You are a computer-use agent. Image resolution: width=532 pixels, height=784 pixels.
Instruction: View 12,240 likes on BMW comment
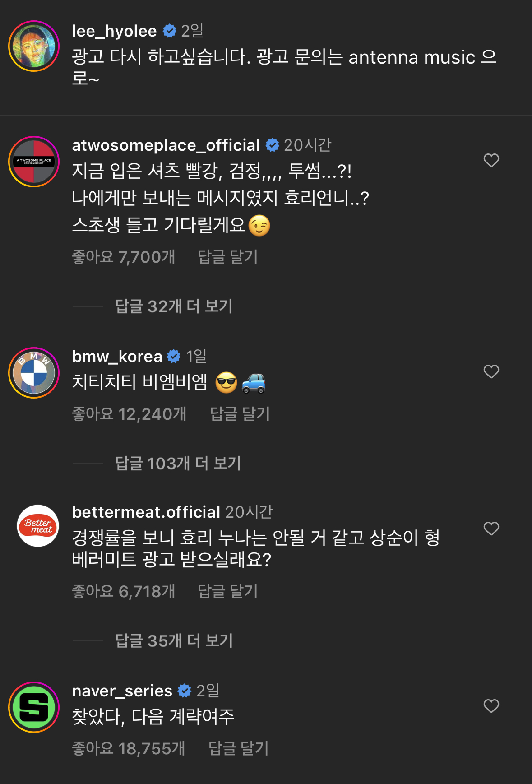[x=129, y=414]
